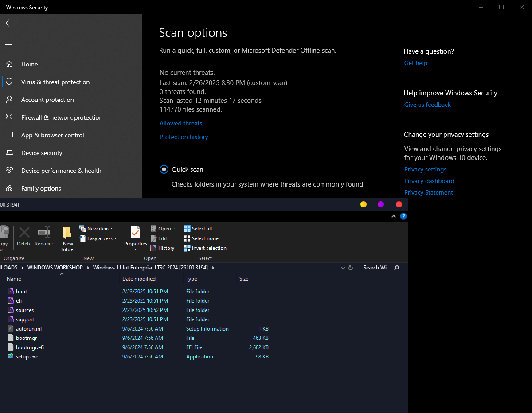
Task: Click the red circle window button
Action: click(399, 204)
